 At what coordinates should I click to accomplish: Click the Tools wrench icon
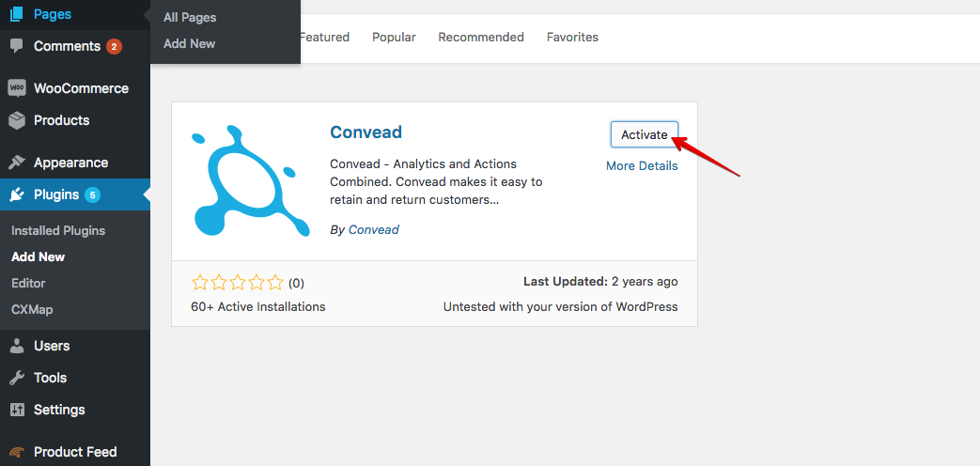(x=17, y=378)
